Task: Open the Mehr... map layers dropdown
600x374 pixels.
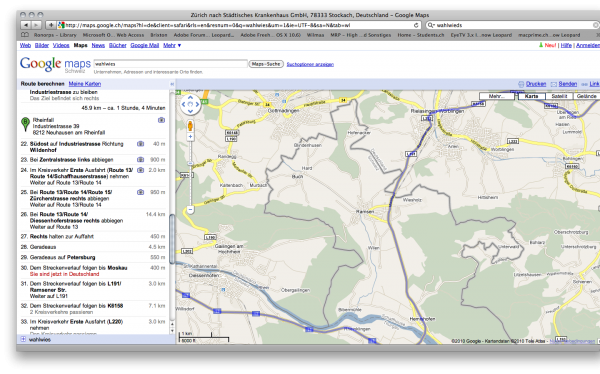Action: point(496,96)
